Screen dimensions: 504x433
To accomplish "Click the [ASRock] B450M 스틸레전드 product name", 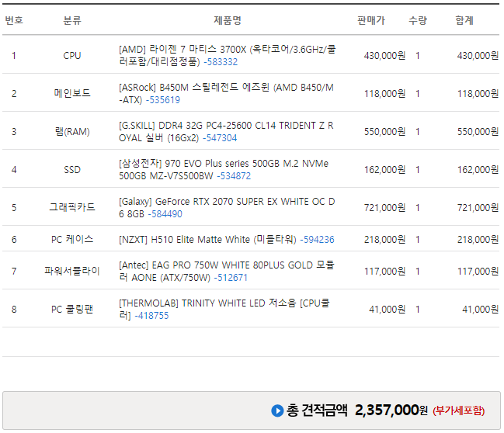I will click(226, 93).
